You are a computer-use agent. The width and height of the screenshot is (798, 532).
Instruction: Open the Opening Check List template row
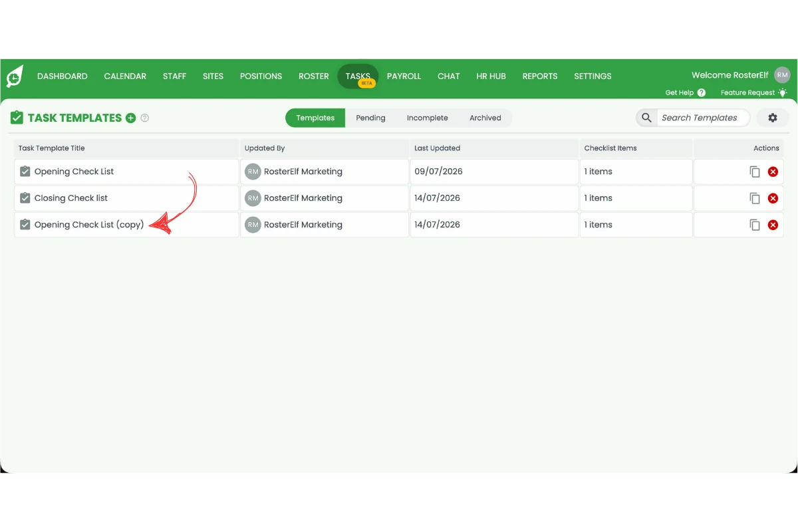click(126, 172)
